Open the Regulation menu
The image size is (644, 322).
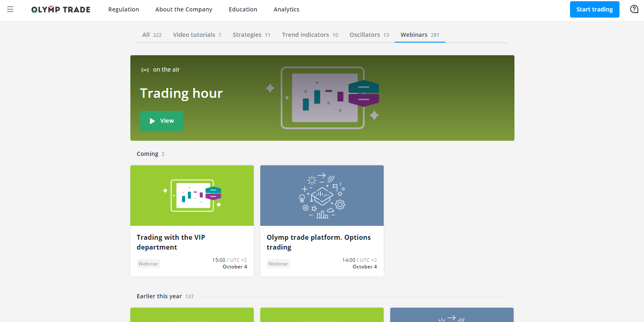pos(123,9)
